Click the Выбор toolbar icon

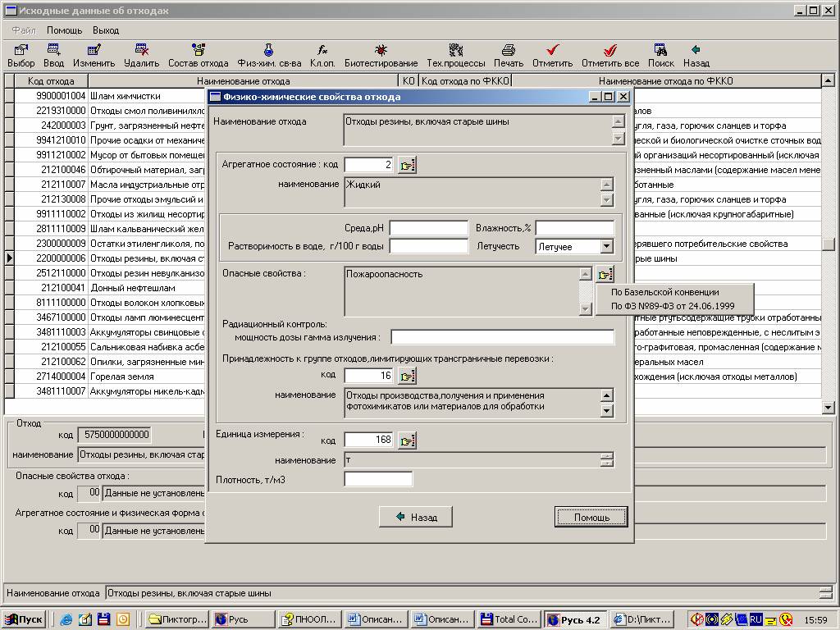coord(21,51)
